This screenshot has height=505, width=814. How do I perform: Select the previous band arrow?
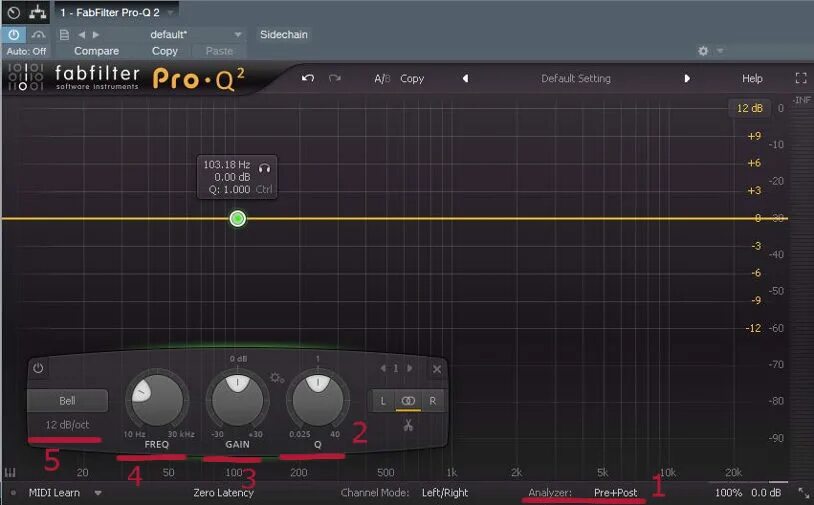point(383,368)
